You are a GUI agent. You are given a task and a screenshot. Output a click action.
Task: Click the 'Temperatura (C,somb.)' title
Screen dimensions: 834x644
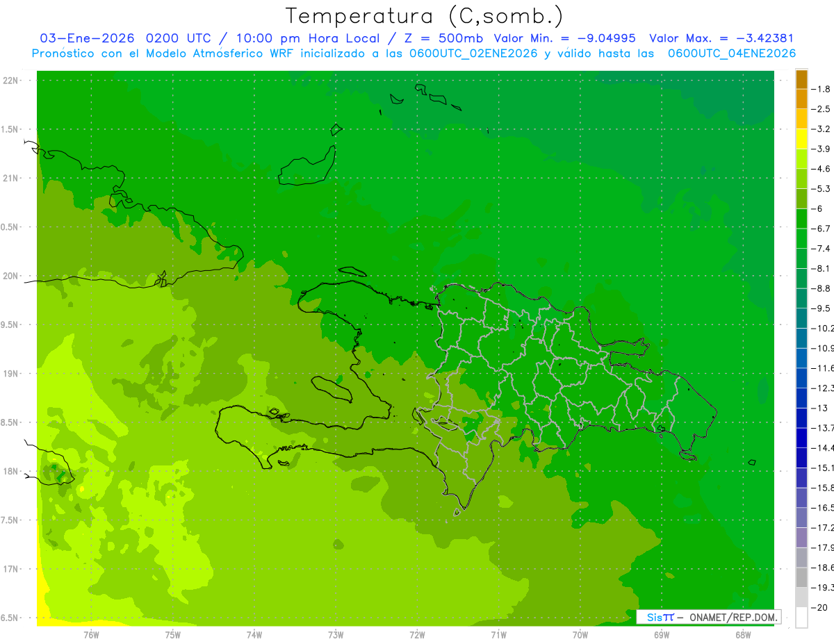tap(424, 16)
